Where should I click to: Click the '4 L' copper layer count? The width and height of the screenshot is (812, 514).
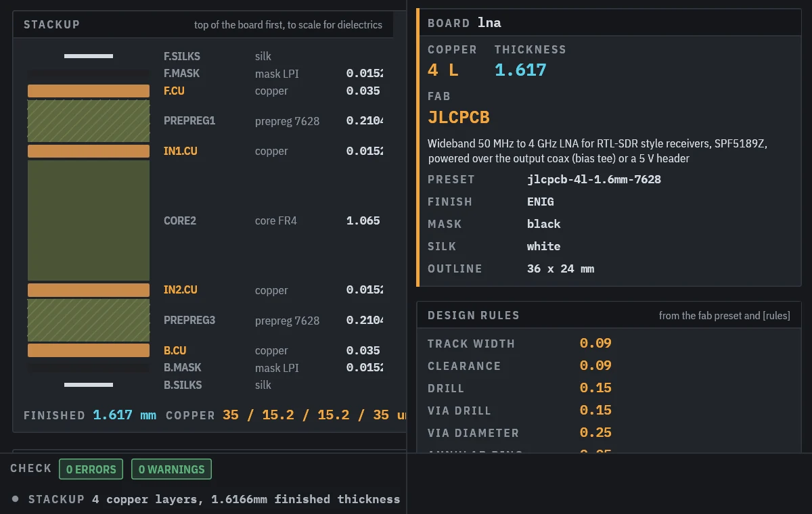pos(443,70)
